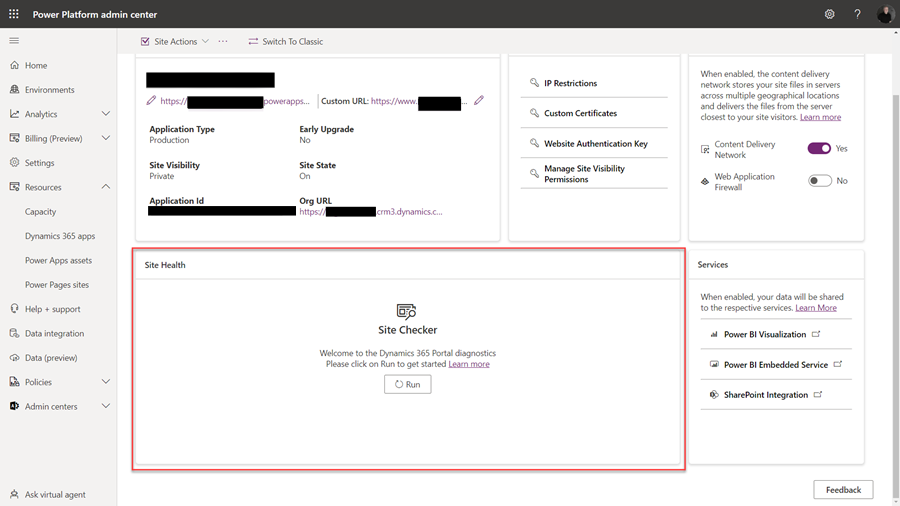Image resolution: width=900 pixels, height=506 pixels.
Task: Open the Custom URL https://www link
Action: [x=419, y=101]
